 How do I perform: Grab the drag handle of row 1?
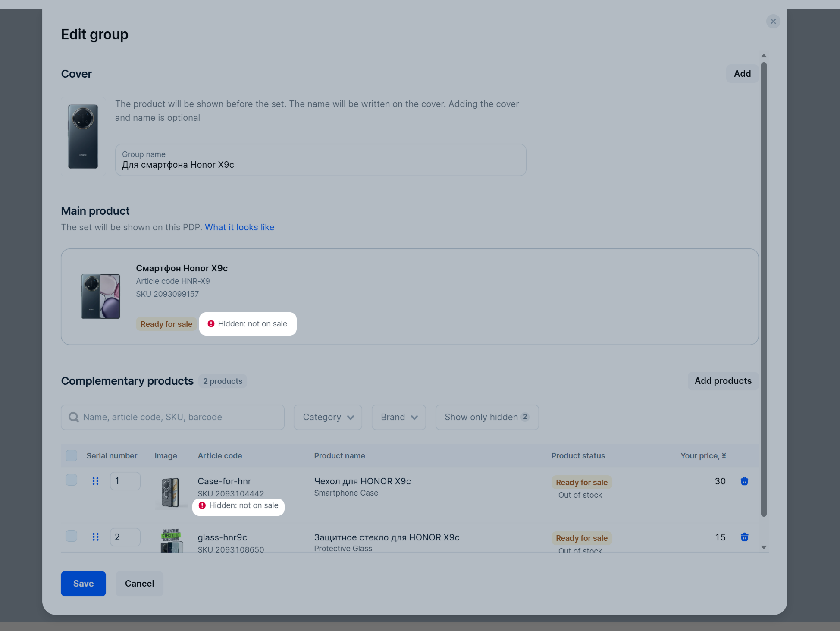click(96, 481)
